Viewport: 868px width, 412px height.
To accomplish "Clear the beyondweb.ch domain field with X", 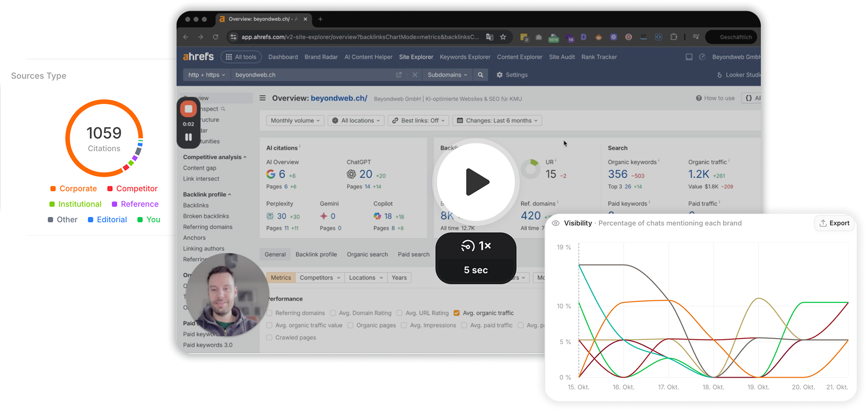I will pos(415,75).
